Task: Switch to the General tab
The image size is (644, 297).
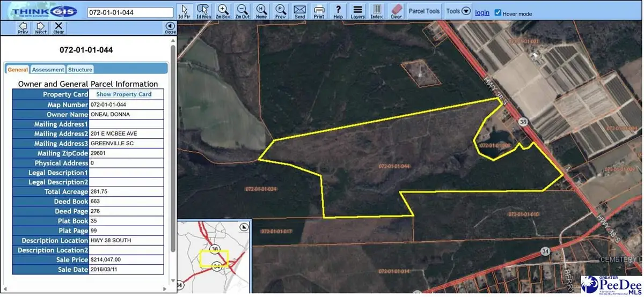Action: [x=18, y=69]
